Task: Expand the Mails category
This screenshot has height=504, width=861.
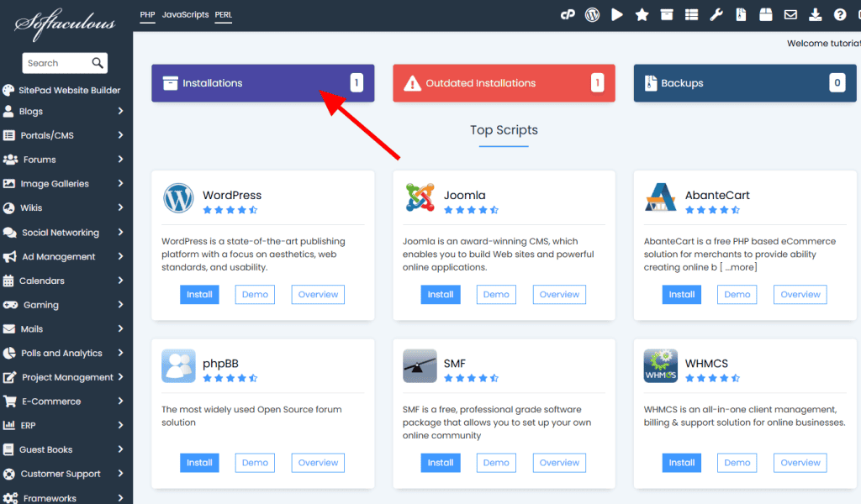Action: pos(62,329)
